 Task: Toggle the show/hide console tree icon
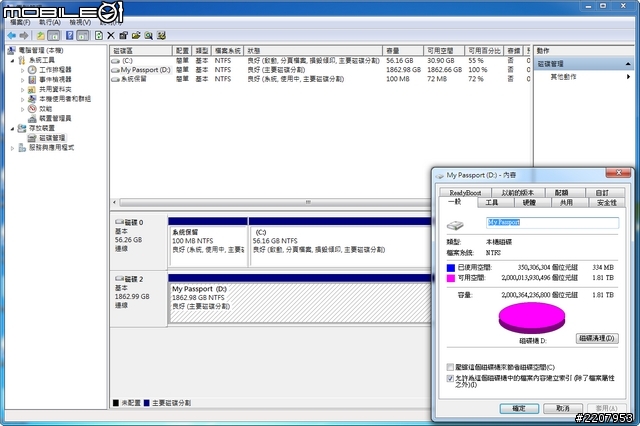[x=53, y=36]
